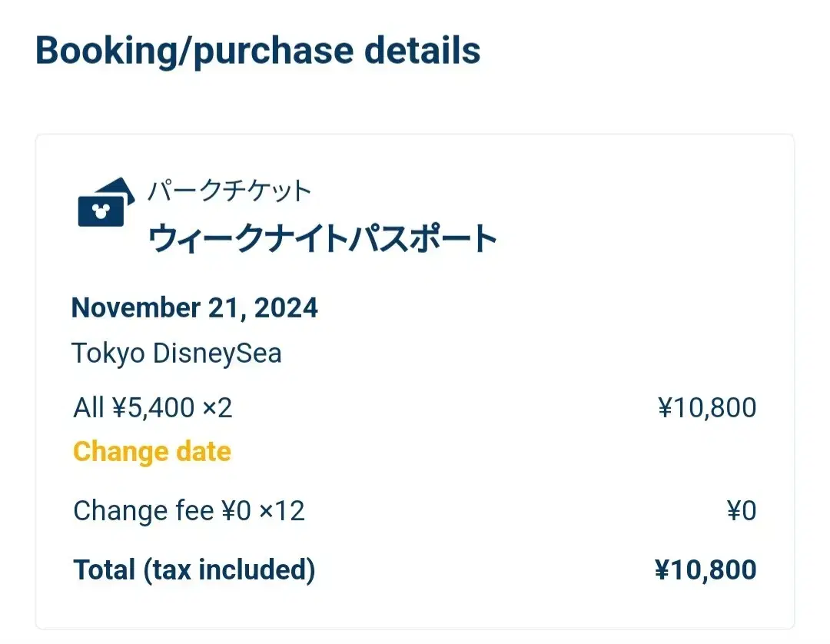Click the Change date link
830x644 pixels.
(152, 452)
